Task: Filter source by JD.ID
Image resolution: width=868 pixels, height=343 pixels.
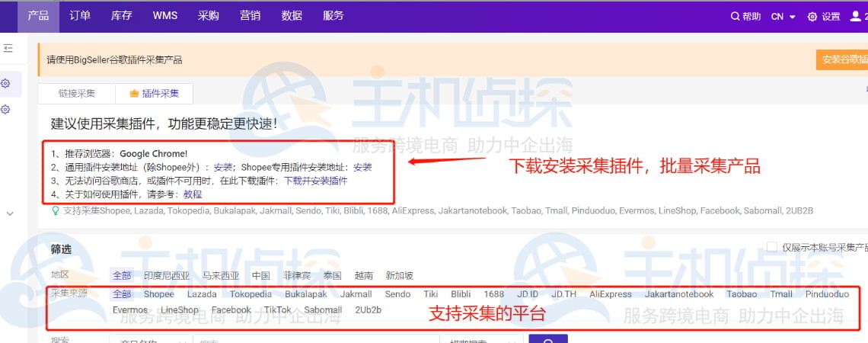Action: (528, 294)
